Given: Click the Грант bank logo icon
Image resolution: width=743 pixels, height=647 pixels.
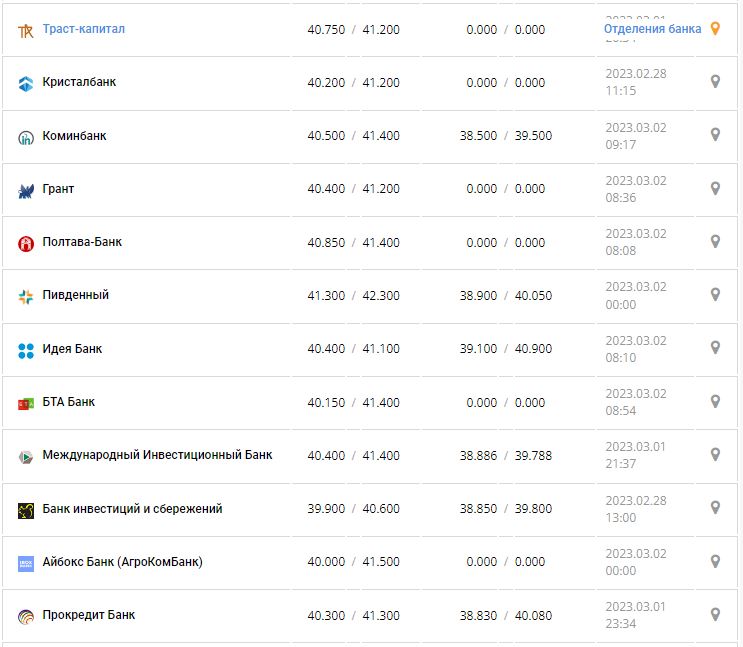Looking at the screenshot, I should 26,190.
